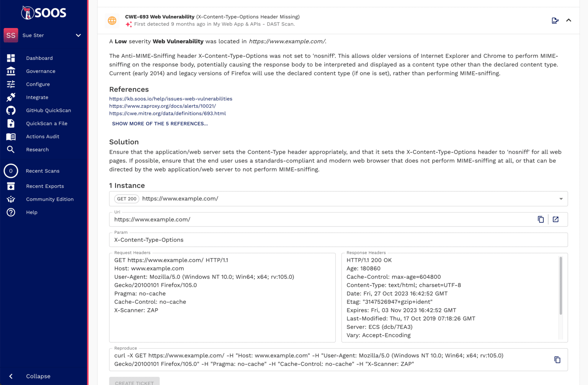Open Actions Audit with the book icon
588x385 pixels.
11,136
